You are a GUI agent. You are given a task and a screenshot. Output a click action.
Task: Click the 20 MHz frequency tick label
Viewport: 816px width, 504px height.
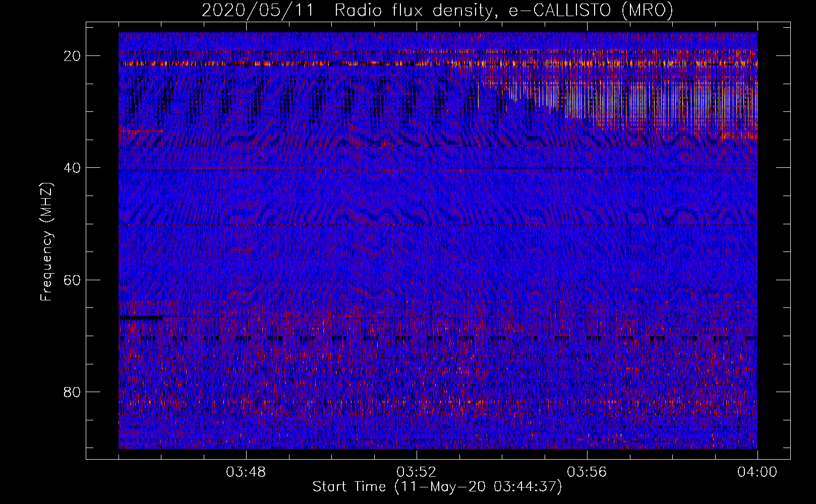click(x=73, y=56)
